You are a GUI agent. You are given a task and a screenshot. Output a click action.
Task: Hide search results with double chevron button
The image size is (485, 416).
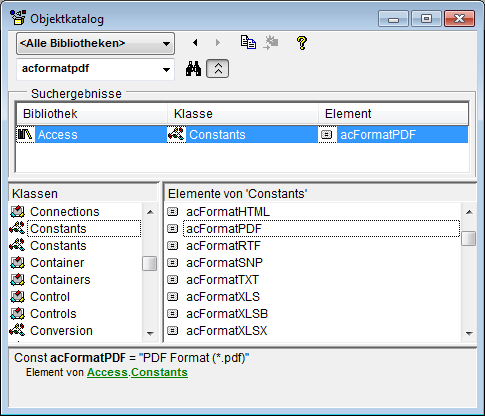coord(217,69)
